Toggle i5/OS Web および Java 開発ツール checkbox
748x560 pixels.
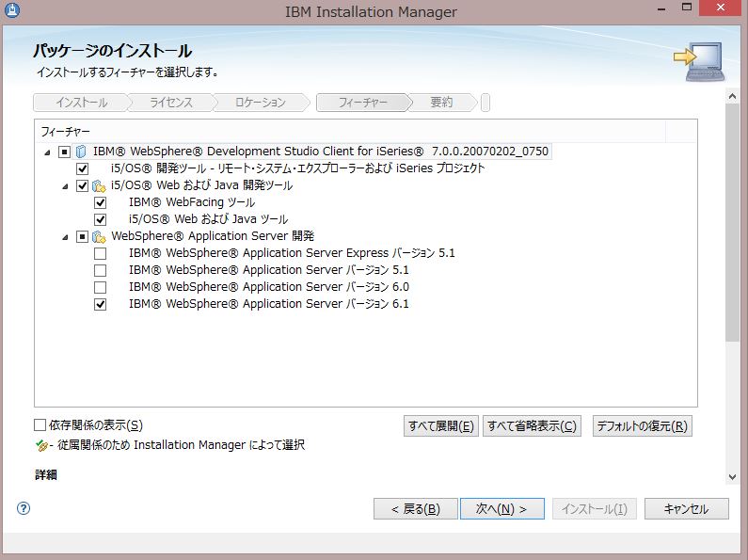pos(82,185)
